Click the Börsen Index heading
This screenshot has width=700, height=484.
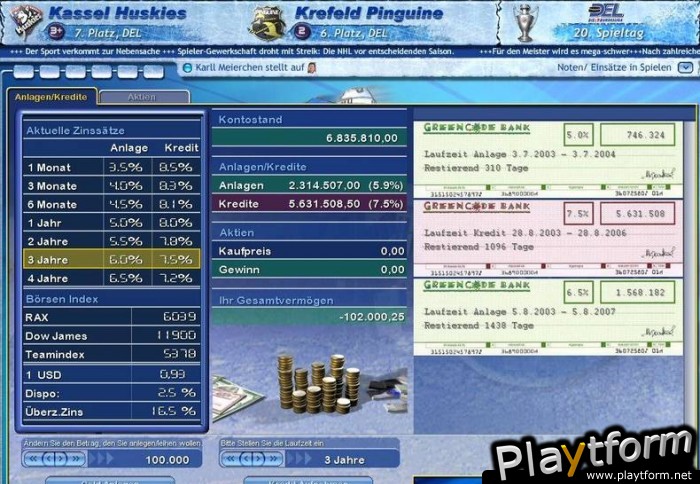pyautogui.click(x=62, y=299)
